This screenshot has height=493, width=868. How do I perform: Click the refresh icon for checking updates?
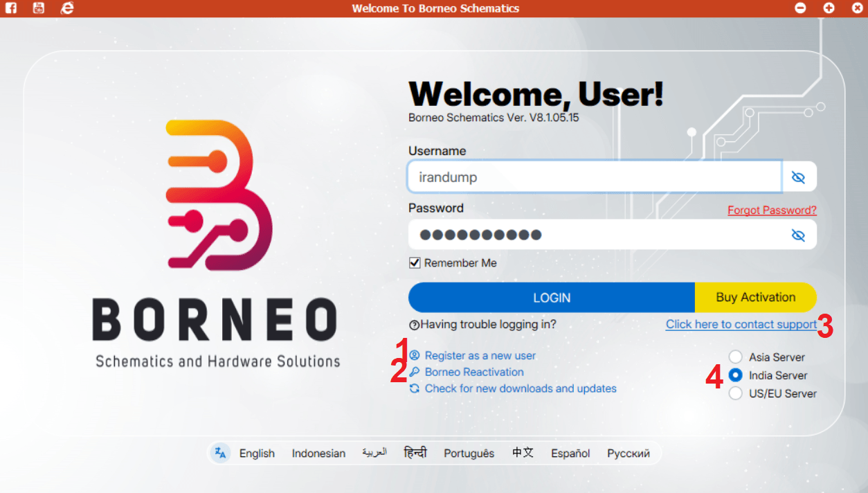[415, 388]
